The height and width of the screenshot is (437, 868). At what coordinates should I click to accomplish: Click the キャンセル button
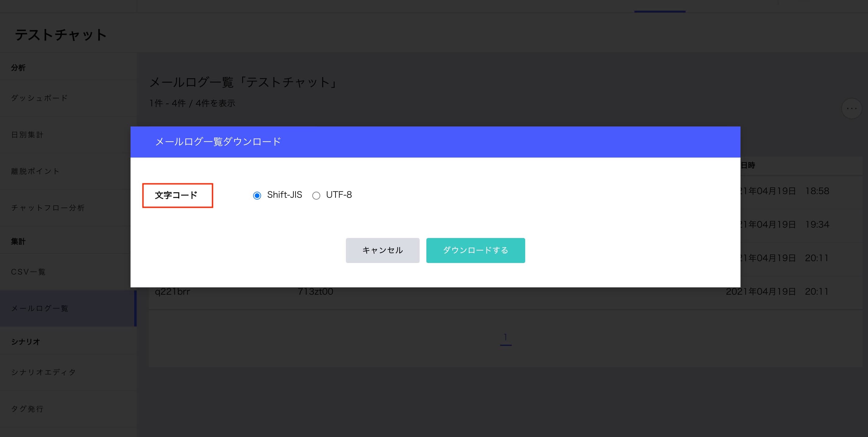[x=382, y=250]
